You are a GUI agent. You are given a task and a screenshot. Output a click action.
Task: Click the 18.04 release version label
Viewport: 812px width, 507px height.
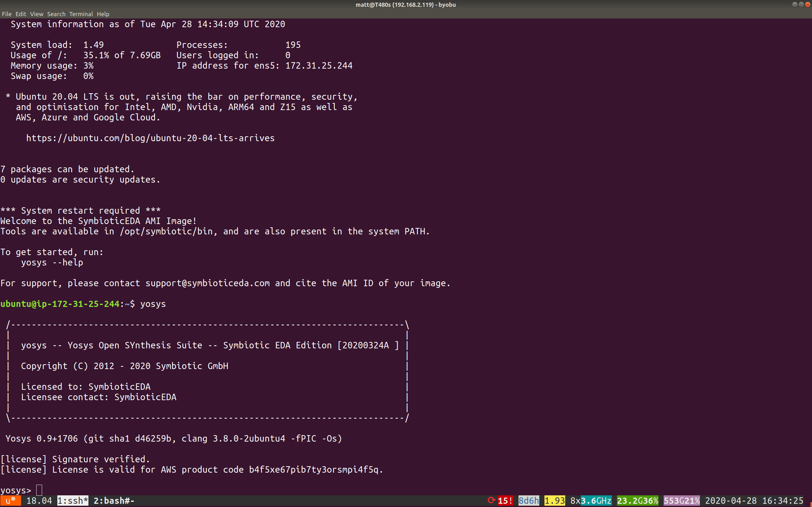39,501
